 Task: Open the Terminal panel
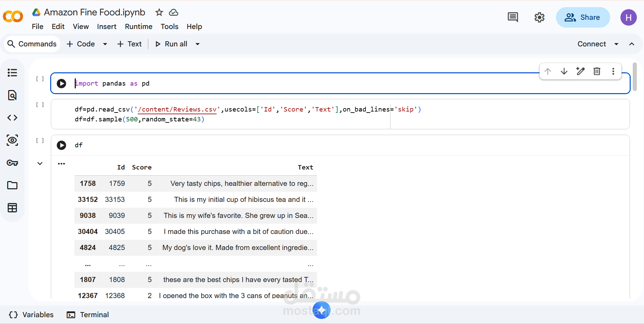pyautogui.click(x=88, y=315)
